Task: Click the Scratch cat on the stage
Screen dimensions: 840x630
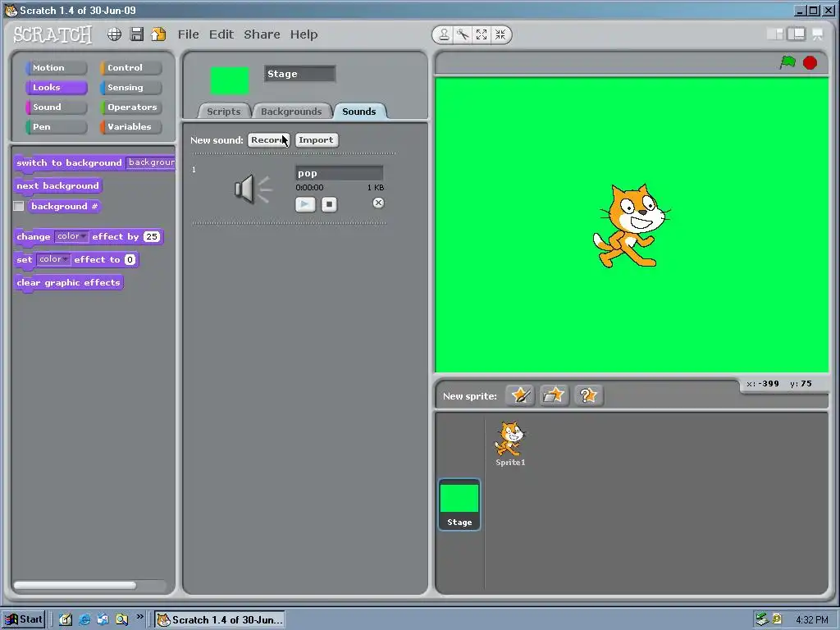Action: tap(631, 226)
